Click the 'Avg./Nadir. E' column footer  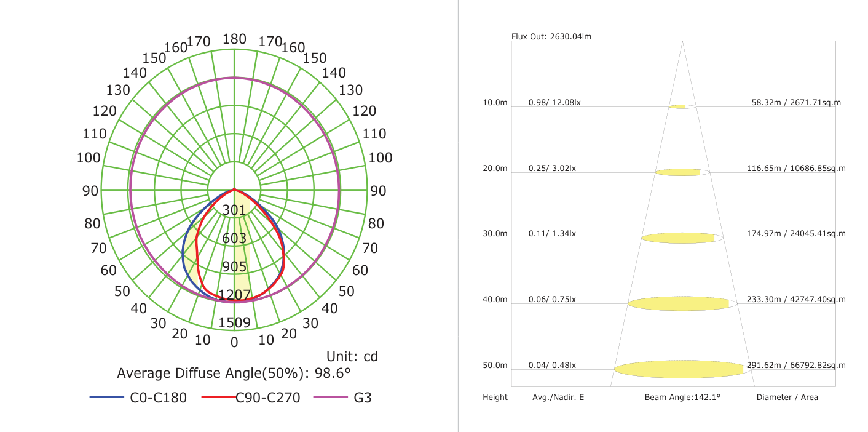pos(558,398)
